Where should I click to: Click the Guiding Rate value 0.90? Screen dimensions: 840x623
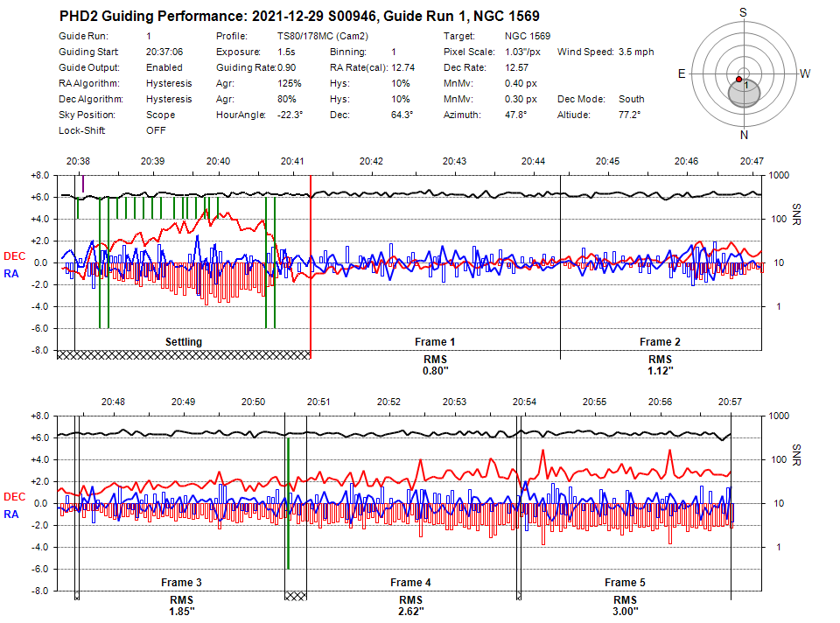pos(287,67)
